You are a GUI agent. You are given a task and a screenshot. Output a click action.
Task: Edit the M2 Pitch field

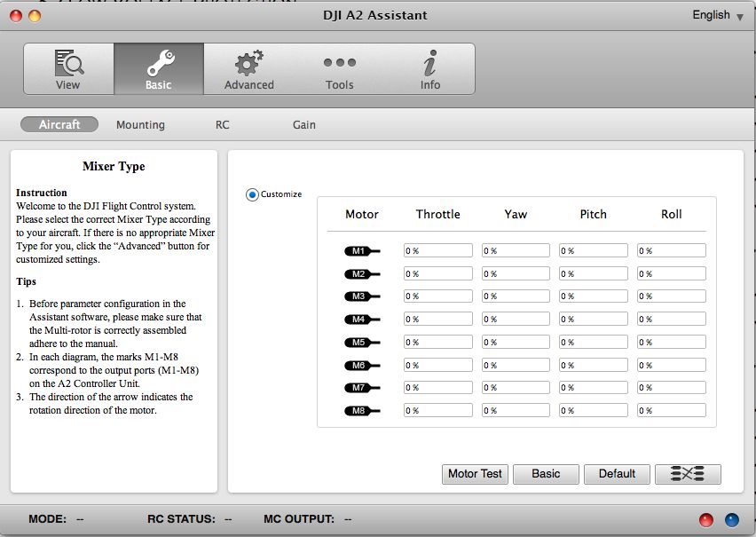click(594, 273)
